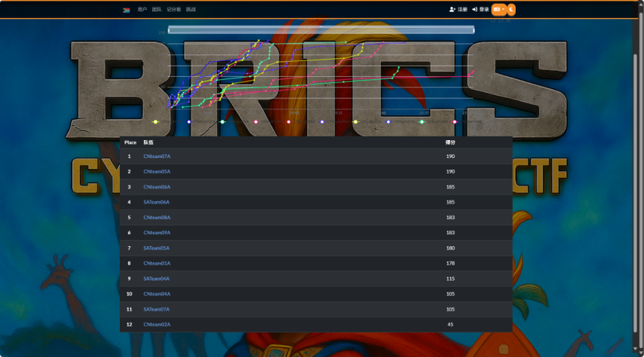Open team CNteam09A link
This screenshot has width=644, height=357.
point(157,233)
